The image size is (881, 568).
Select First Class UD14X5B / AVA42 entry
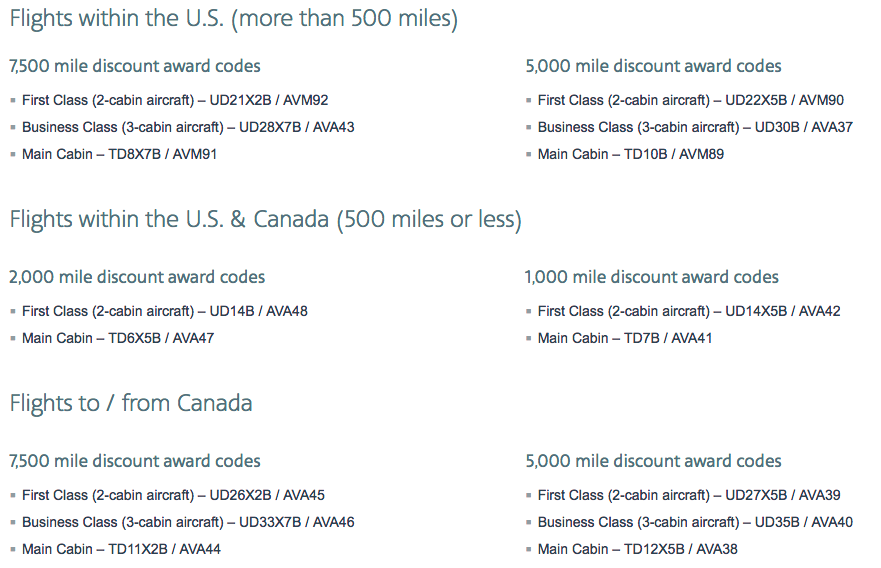click(689, 311)
